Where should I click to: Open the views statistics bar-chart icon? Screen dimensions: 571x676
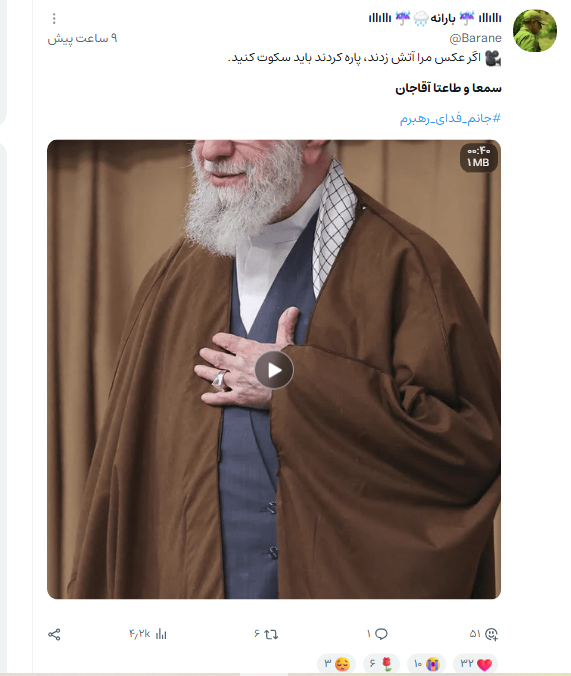pos(161,634)
